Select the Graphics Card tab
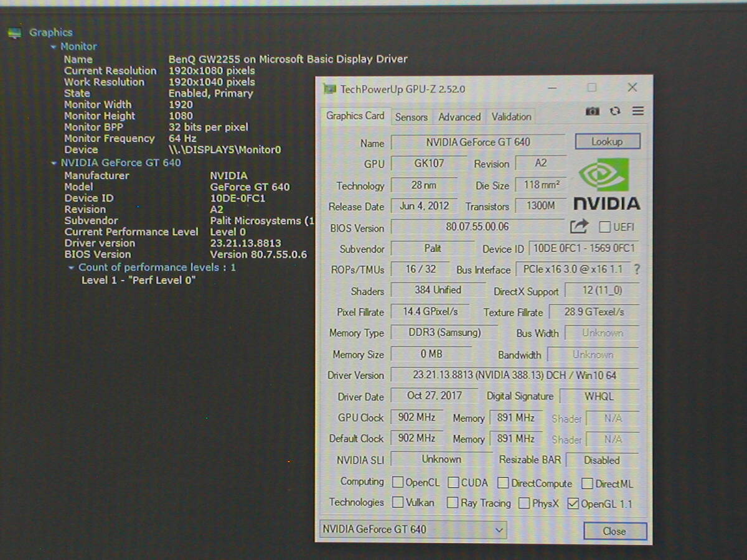 click(x=355, y=116)
